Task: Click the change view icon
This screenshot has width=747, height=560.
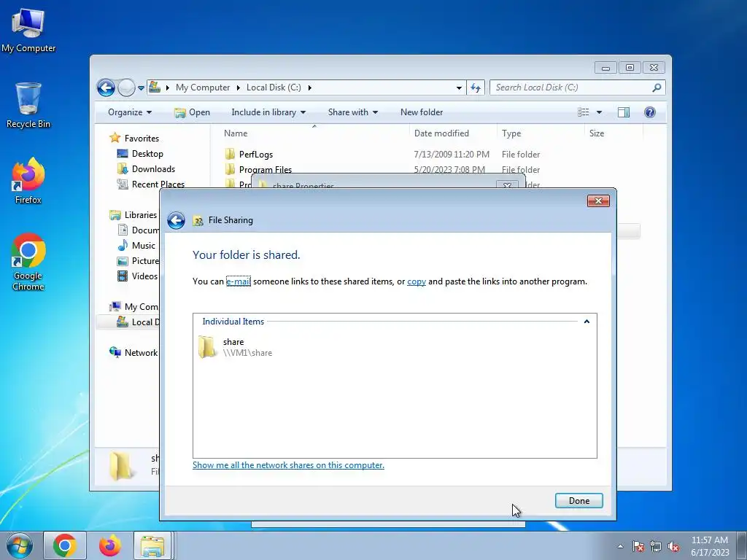Action: coord(583,112)
